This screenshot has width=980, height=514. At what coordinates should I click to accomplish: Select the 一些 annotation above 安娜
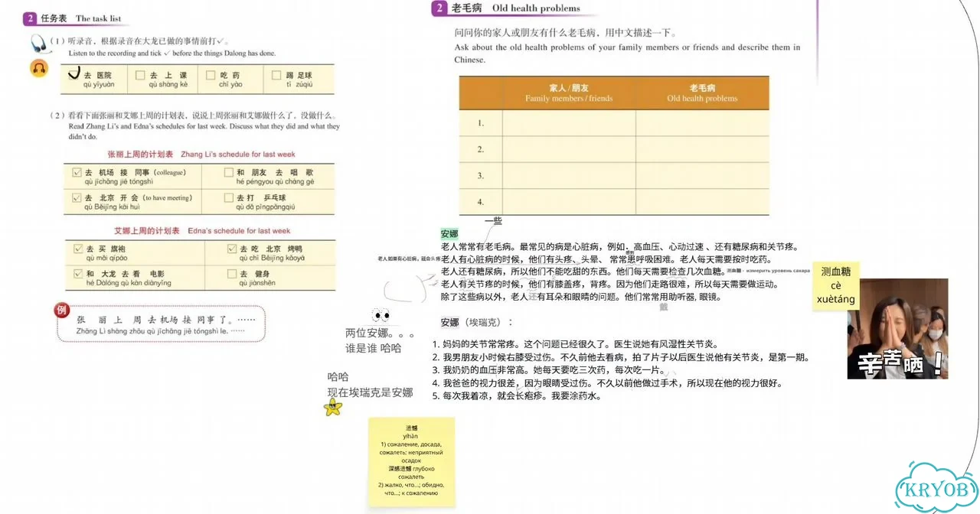494,221
